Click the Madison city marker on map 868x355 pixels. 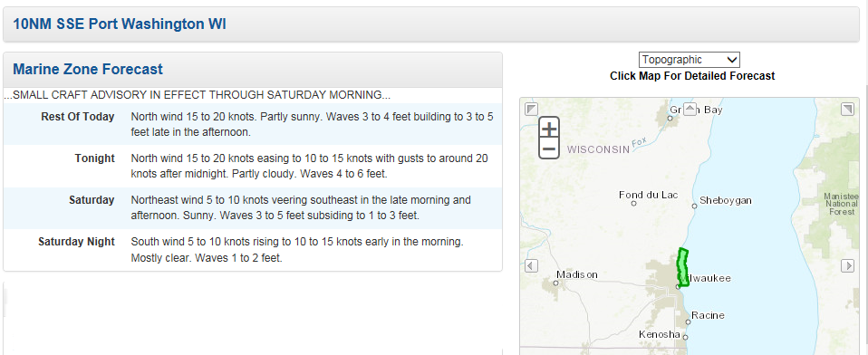[555, 283]
